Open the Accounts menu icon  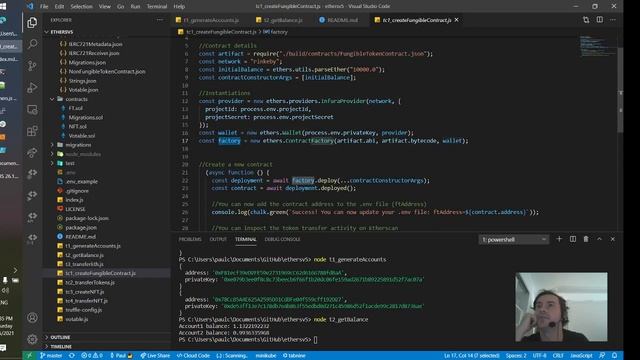(32, 318)
